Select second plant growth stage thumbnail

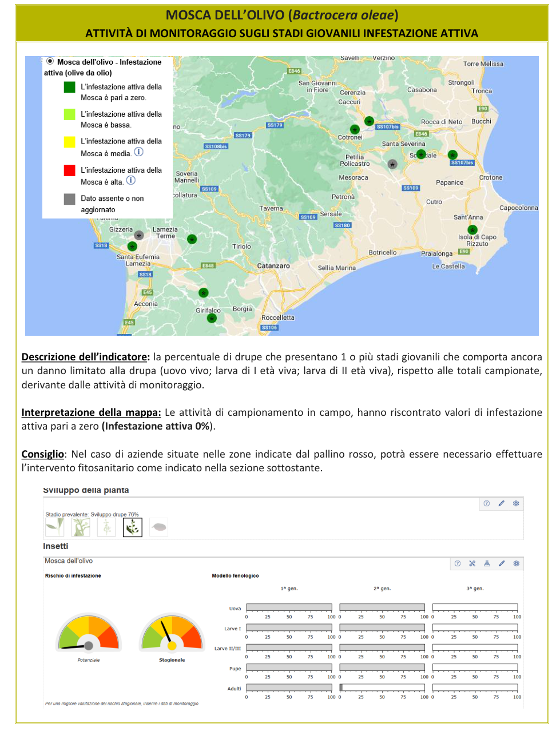[x=81, y=527]
